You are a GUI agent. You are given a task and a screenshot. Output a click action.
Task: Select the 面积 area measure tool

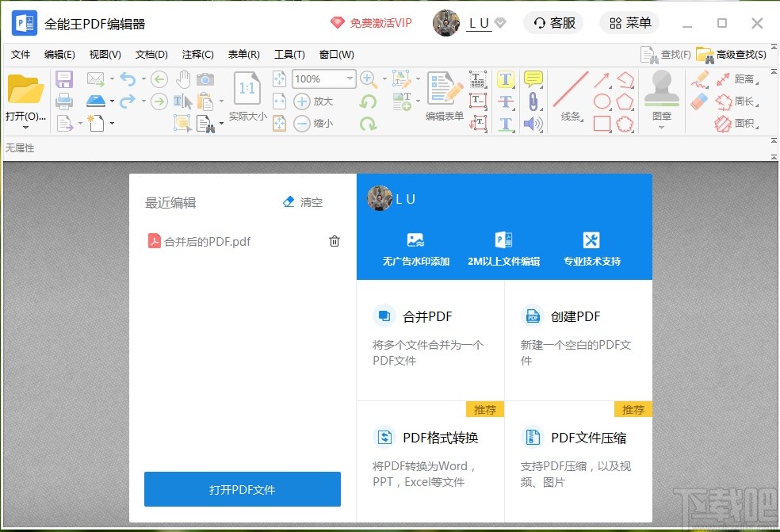[737, 124]
